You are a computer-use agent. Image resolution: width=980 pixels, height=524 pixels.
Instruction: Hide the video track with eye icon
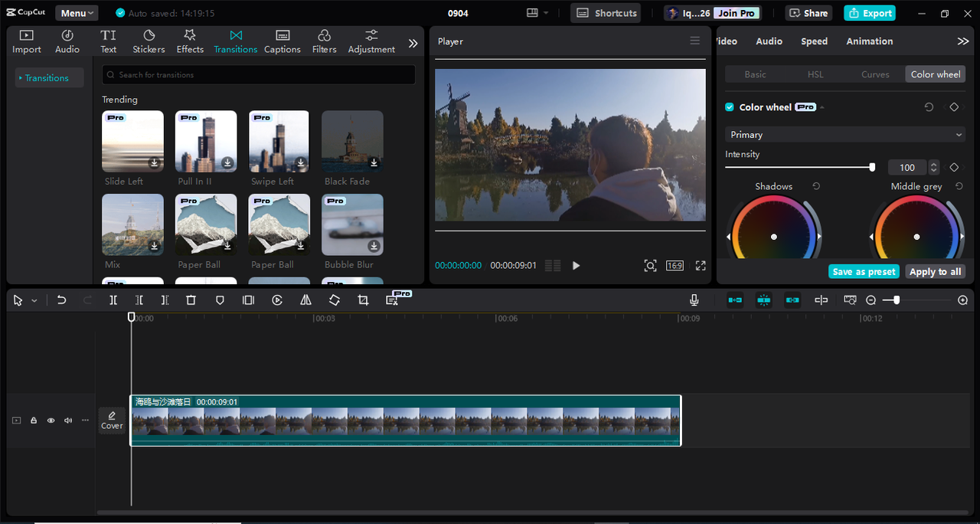(x=51, y=421)
